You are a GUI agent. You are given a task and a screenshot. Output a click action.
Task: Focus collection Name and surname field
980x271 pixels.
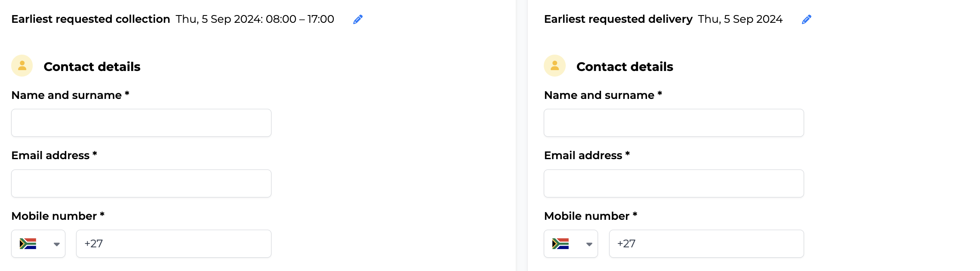pos(141,123)
